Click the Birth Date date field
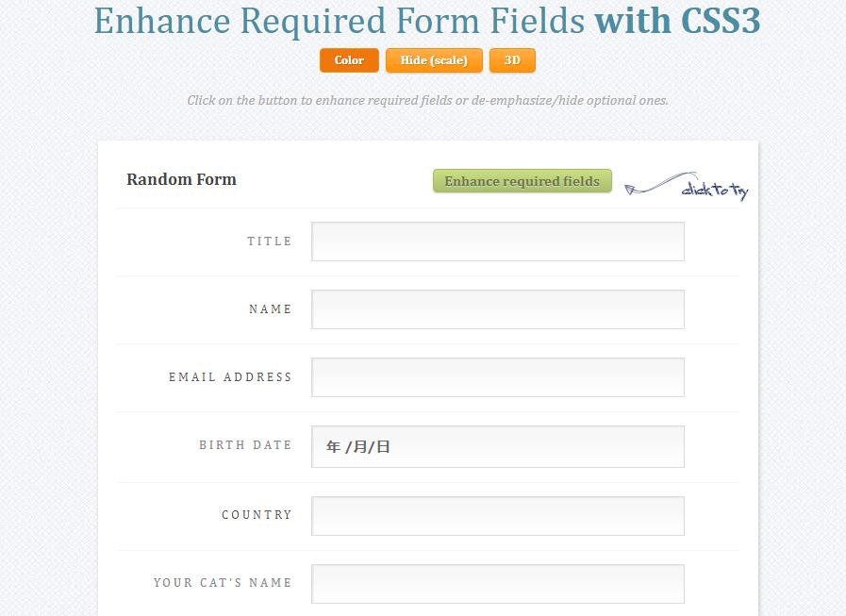Viewport: 846px width, 616px height. click(498, 446)
